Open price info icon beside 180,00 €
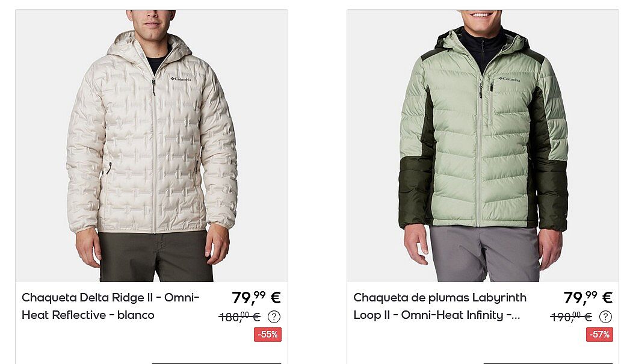Screen dimensions: 621x364 click(274, 317)
